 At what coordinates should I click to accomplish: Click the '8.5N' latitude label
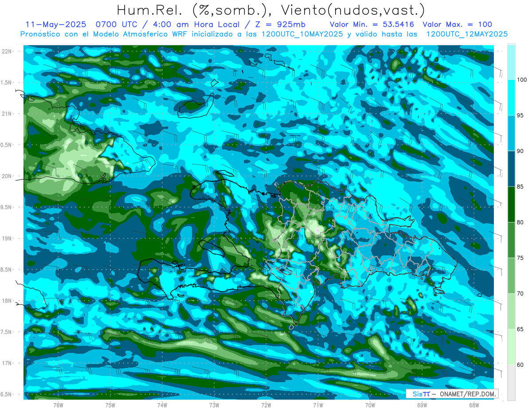coord(6,270)
